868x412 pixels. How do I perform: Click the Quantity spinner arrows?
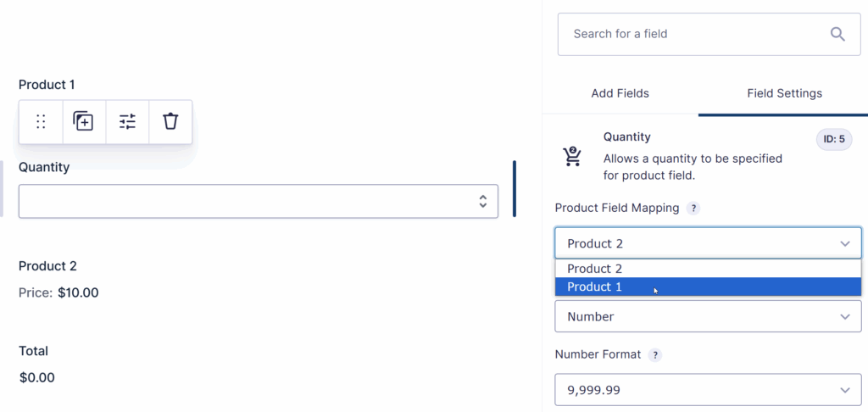tap(482, 201)
